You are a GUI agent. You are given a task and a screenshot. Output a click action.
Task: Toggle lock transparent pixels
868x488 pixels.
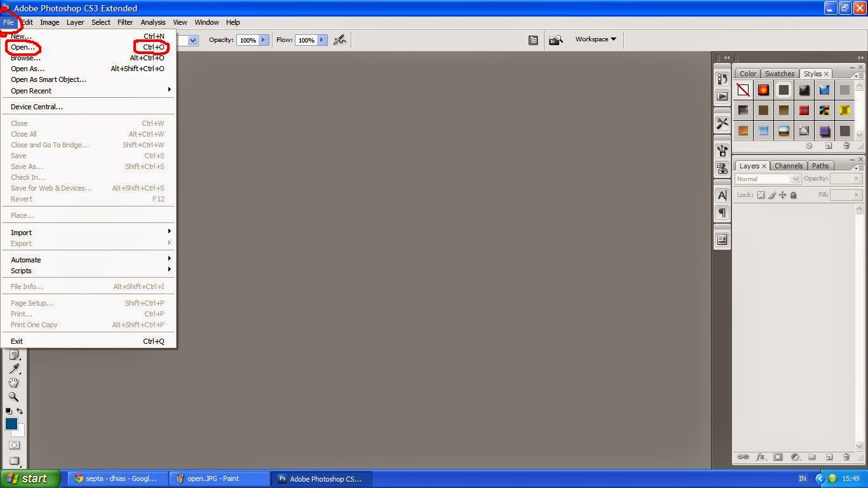(x=761, y=195)
